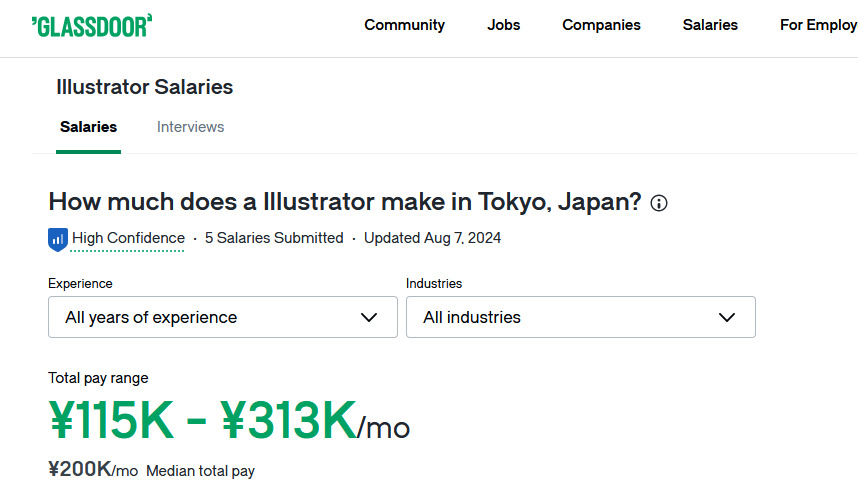Image resolution: width=858 pixels, height=499 pixels.
Task: Click the Glassdoor logo
Action: pos(92,25)
